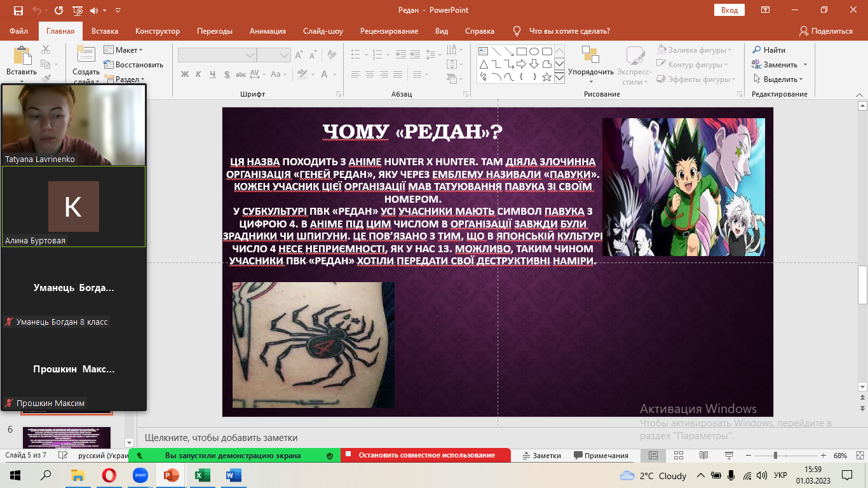Click the Tell me (Что вы хотите сделать?) field
The image size is (868, 488).
tap(569, 30)
